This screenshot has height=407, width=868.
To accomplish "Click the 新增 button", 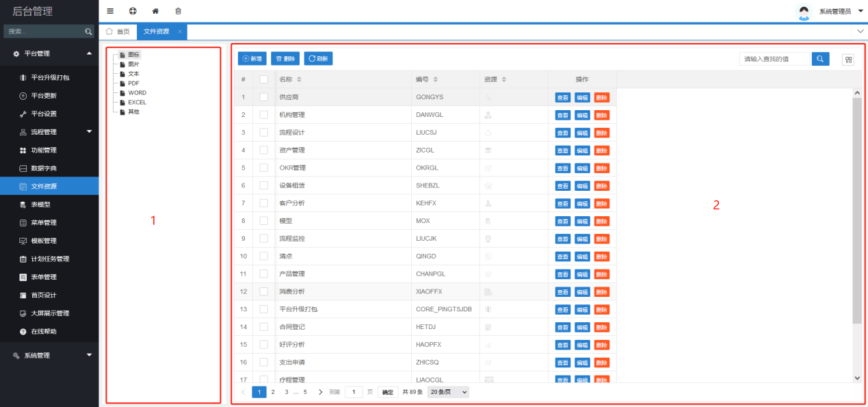I will coord(252,59).
